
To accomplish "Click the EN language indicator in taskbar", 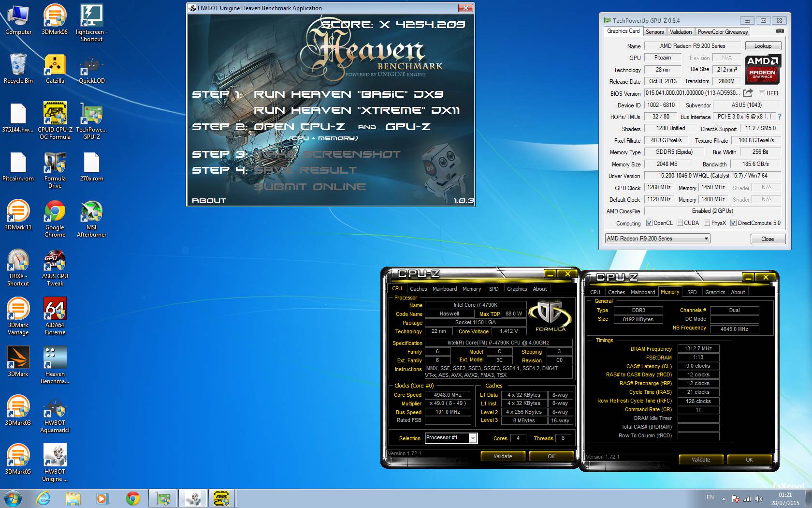I will pyautogui.click(x=710, y=497).
